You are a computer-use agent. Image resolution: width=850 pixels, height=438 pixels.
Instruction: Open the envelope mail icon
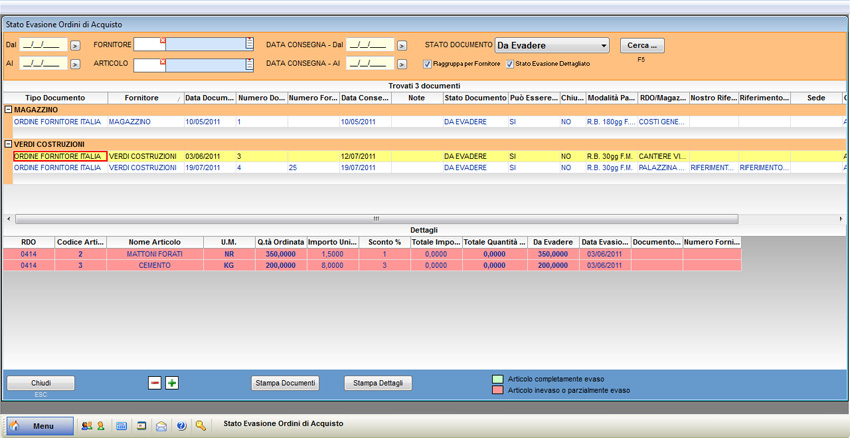161,426
